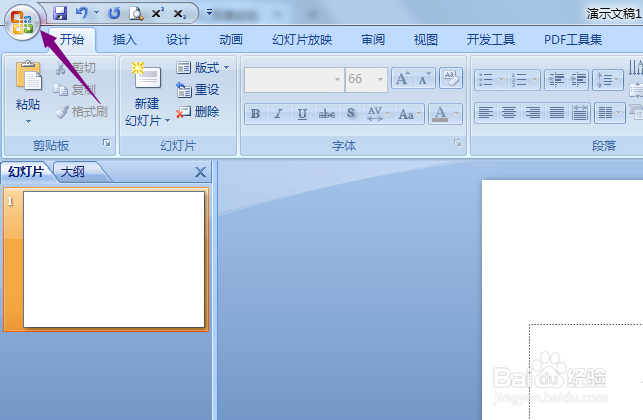The height and width of the screenshot is (420, 643).
Task: Clear all formatting with eraser icon
Action: click(x=451, y=78)
